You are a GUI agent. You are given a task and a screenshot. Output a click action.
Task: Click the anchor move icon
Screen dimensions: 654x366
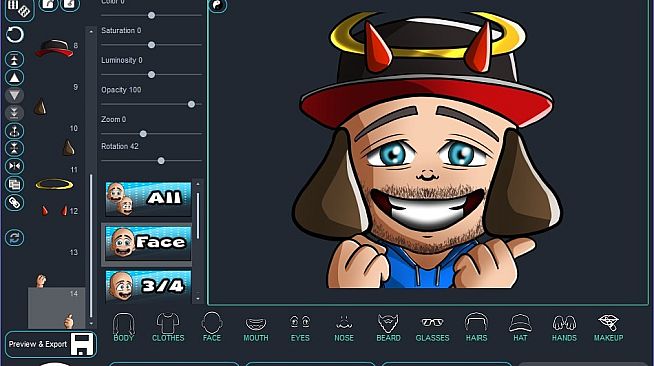[x=15, y=131]
